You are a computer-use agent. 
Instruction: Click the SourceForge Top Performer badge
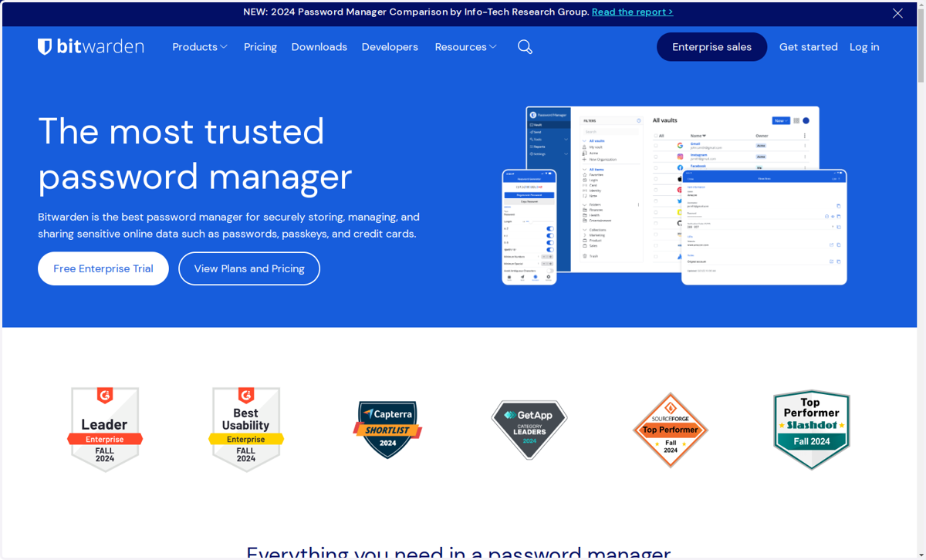click(x=671, y=430)
